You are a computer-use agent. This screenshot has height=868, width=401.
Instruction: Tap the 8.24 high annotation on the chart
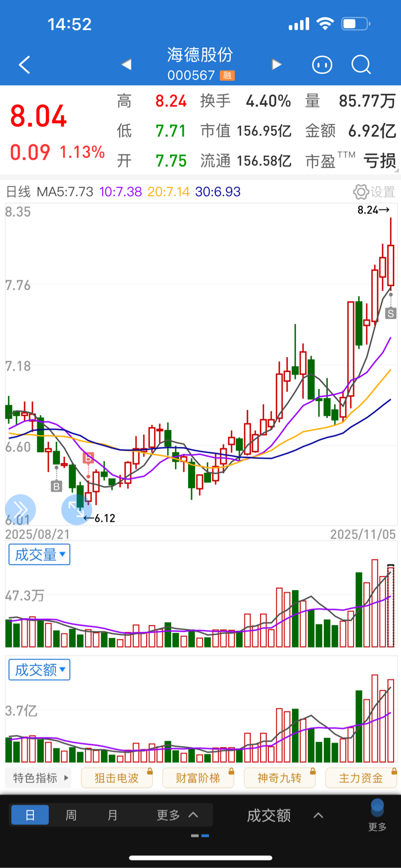tap(373, 210)
